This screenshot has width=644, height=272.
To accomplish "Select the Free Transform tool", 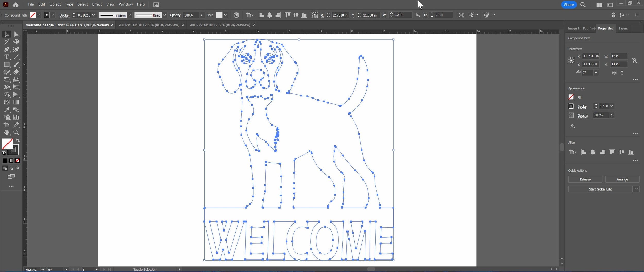I will 16,87.
